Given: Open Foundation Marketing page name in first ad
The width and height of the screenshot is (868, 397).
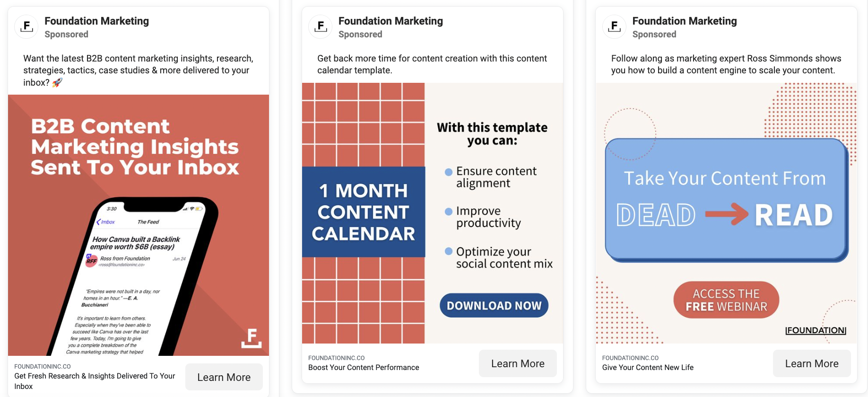Looking at the screenshot, I should pos(96,21).
